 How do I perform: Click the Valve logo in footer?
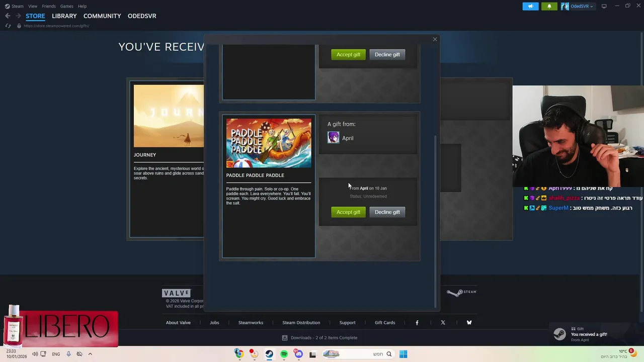[x=176, y=293]
